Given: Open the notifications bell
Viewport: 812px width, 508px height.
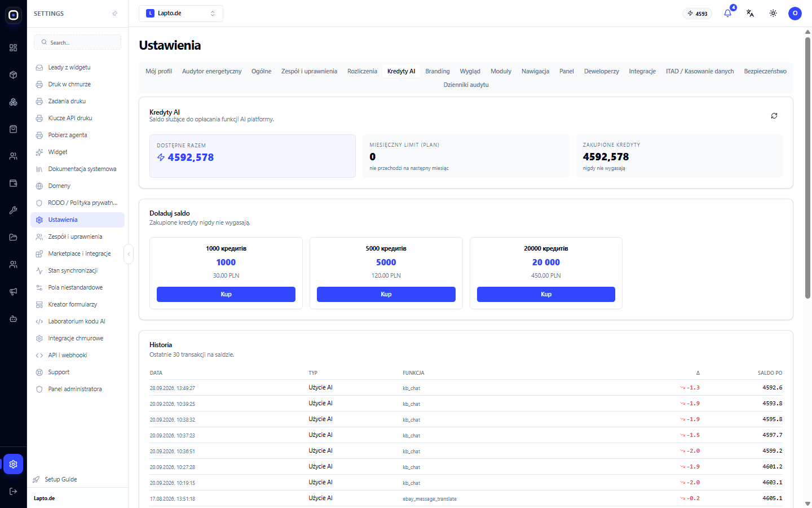Looking at the screenshot, I should coord(727,13).
